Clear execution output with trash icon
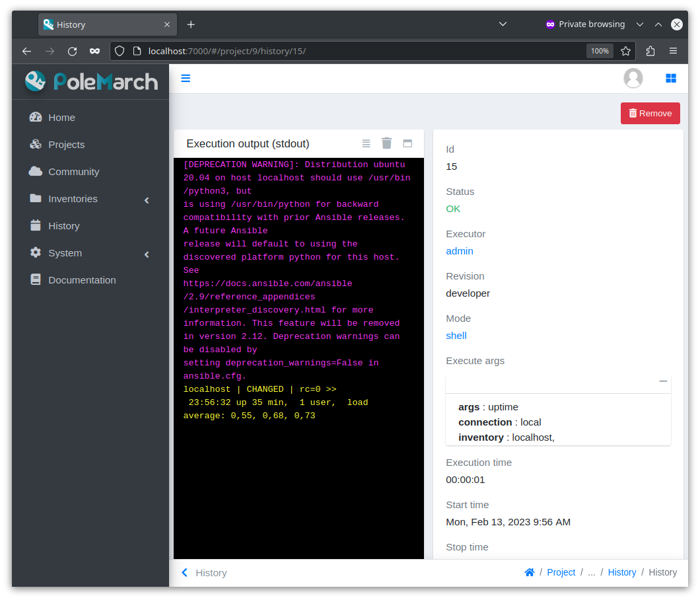This screenshot has height=600, width=700. pyautogui.click(x=386, y=143)
